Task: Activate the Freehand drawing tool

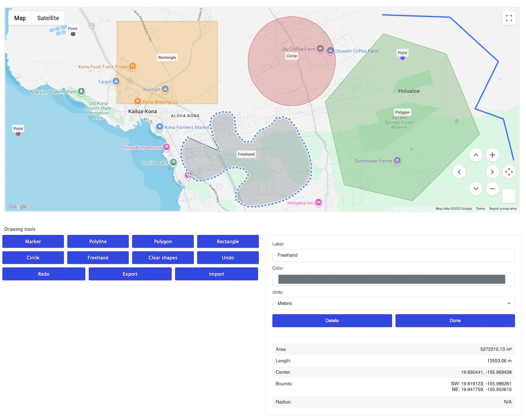Action: coord(98,258)
